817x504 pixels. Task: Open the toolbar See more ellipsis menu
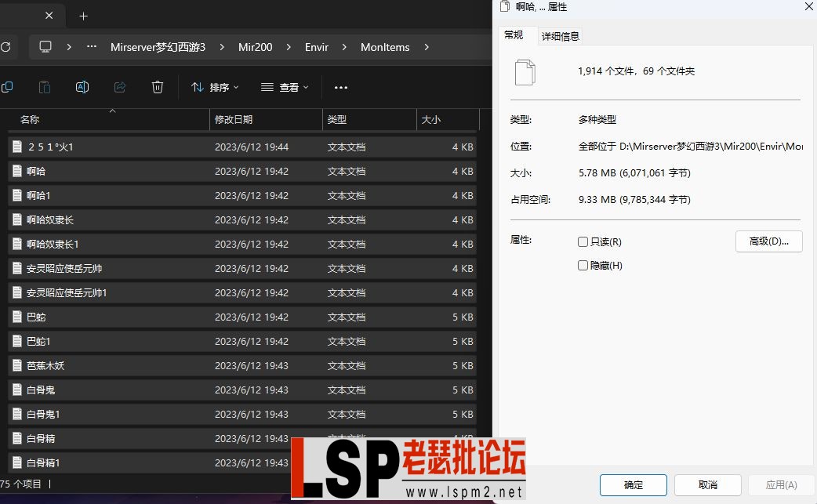341,88
